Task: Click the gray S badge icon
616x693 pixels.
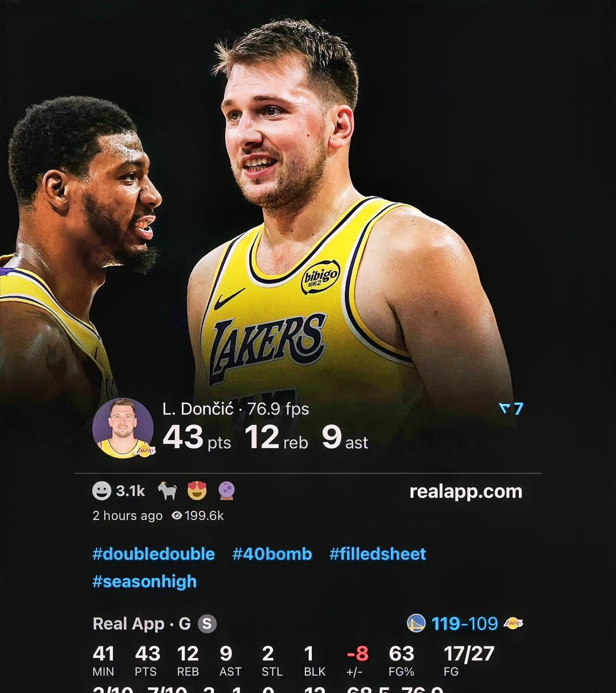Action: click(x=207, y=624)
